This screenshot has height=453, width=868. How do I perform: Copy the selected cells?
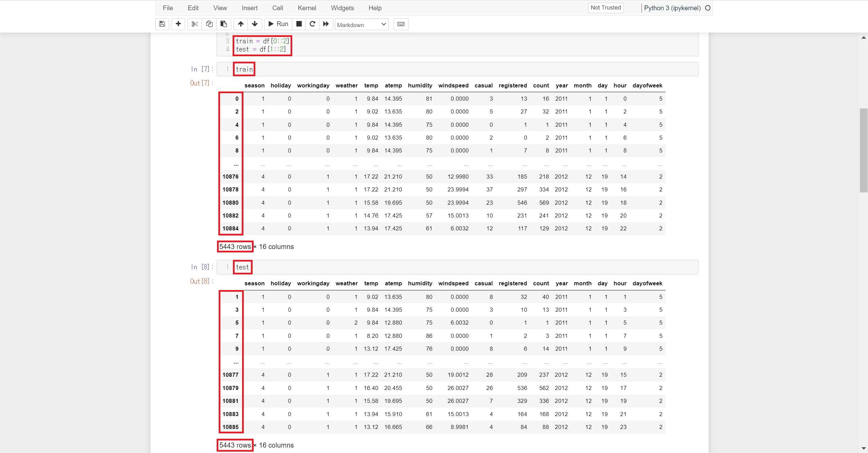(209, 24)
